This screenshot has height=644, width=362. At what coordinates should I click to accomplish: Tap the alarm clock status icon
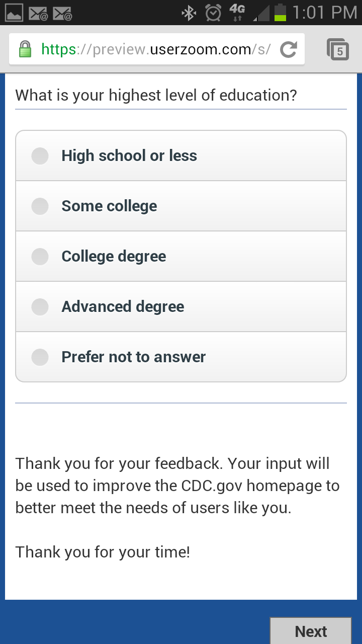click(x=214, y=13)
